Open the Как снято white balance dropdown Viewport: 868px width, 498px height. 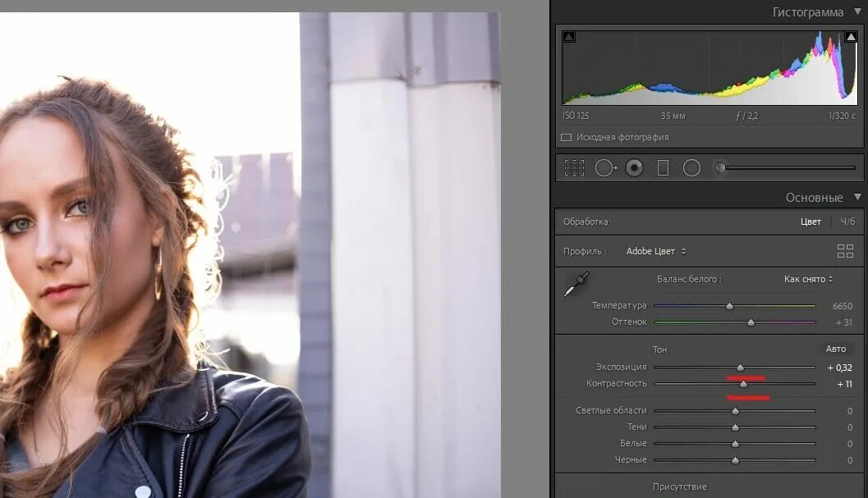click(808, 280)
